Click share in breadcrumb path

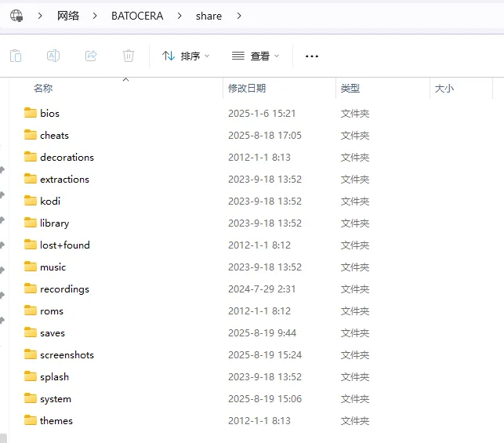click(x=208, y=16)
